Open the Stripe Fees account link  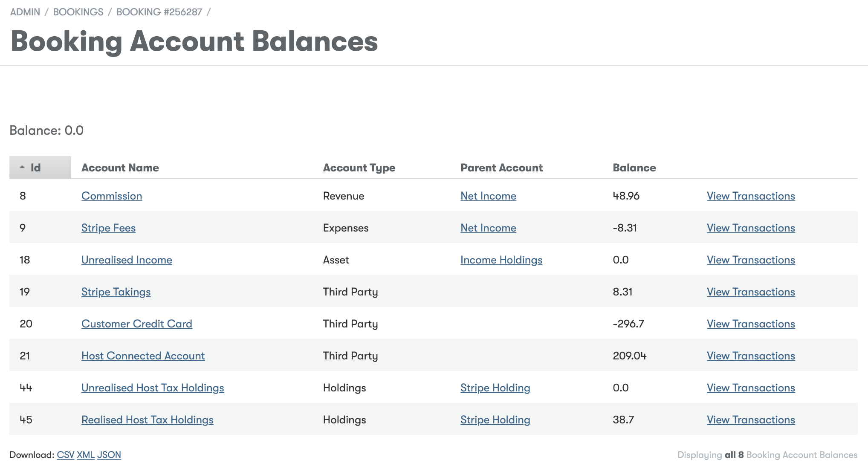point(108,228)
